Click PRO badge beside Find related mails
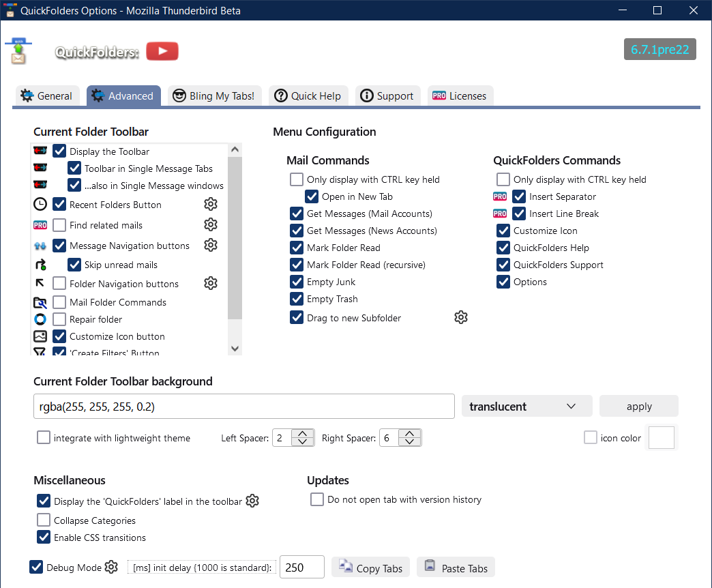This screenshot has height=588, width=712. tap(40, 225)
